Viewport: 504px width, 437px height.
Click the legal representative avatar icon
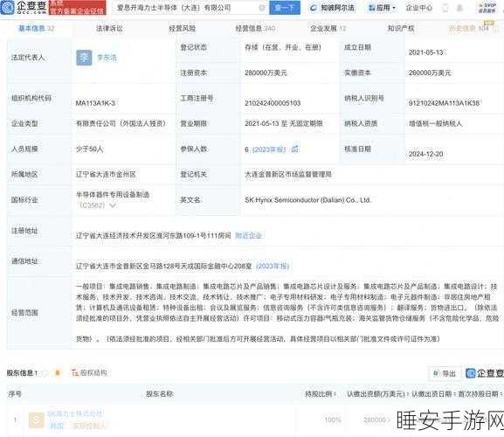click(x=84, y=58)
